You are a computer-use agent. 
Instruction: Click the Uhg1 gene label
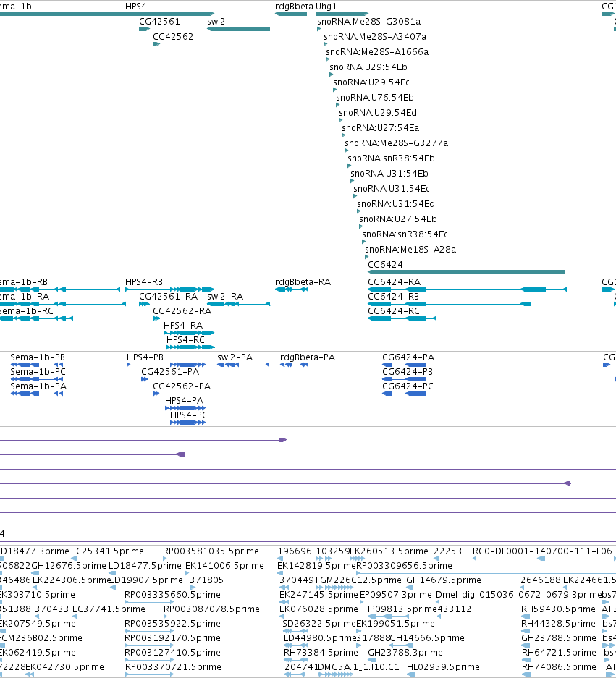pos(326,7)
